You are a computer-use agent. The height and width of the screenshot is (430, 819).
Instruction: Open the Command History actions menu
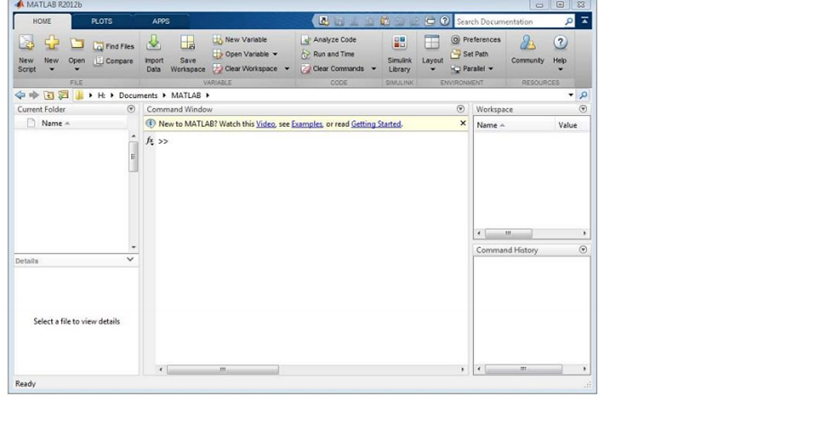[x=583, y=250]
